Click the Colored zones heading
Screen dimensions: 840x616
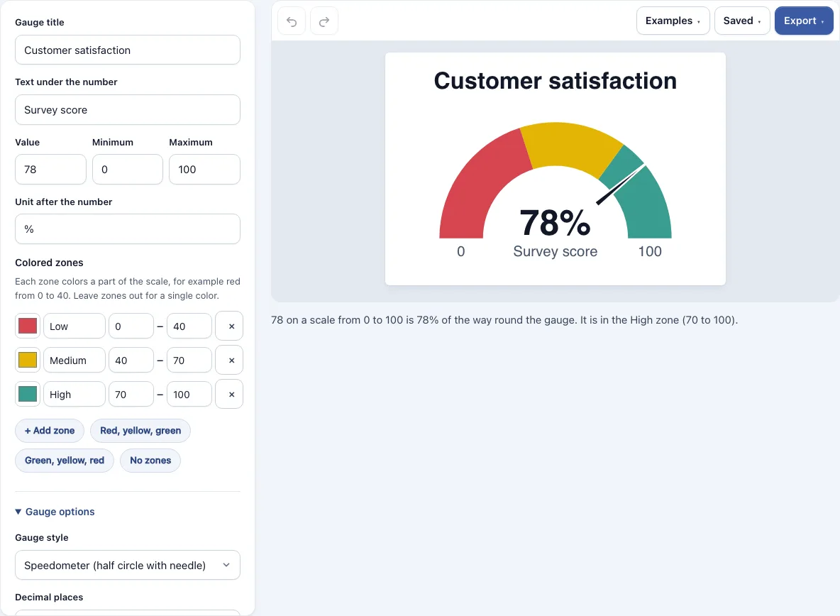tap(49, 263)
